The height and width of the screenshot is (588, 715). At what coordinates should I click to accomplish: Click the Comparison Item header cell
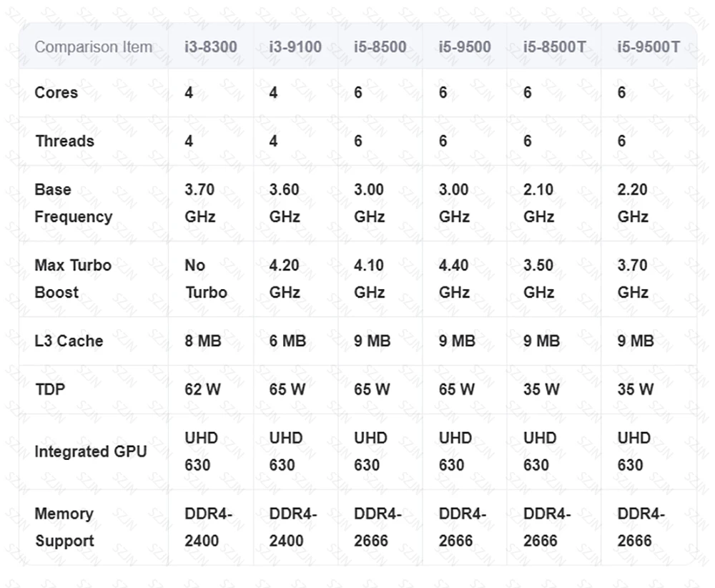pyautogui.click(x=94, y=47)
